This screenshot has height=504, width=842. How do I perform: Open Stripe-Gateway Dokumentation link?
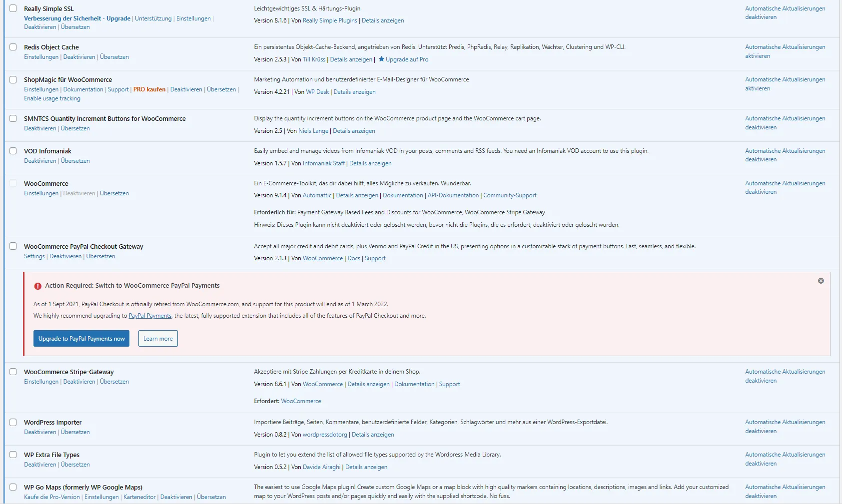(414, 384)
